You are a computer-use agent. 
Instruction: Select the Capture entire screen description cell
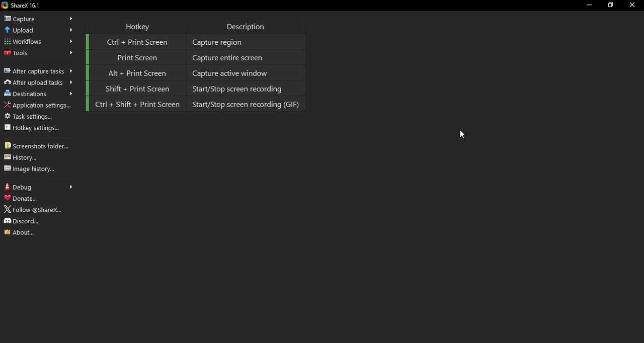click(x=246, y=57)
